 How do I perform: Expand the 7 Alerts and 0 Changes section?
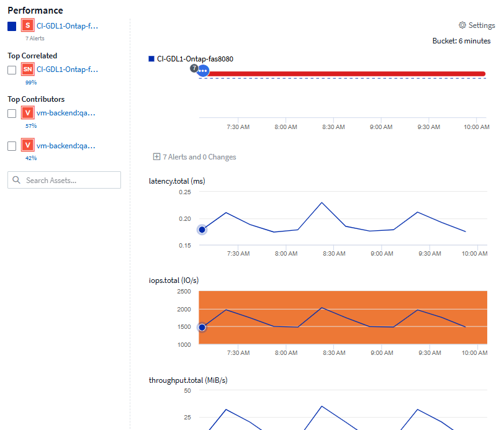click(156, 157)
